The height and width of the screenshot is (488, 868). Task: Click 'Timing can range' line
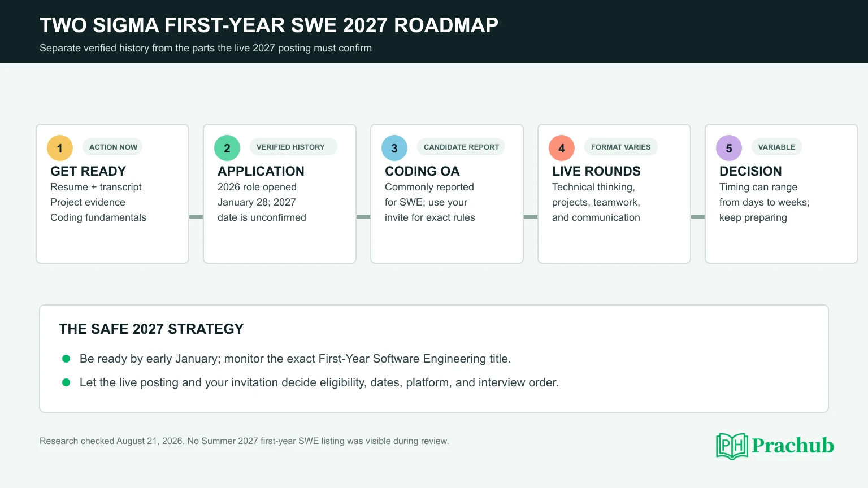758,187
